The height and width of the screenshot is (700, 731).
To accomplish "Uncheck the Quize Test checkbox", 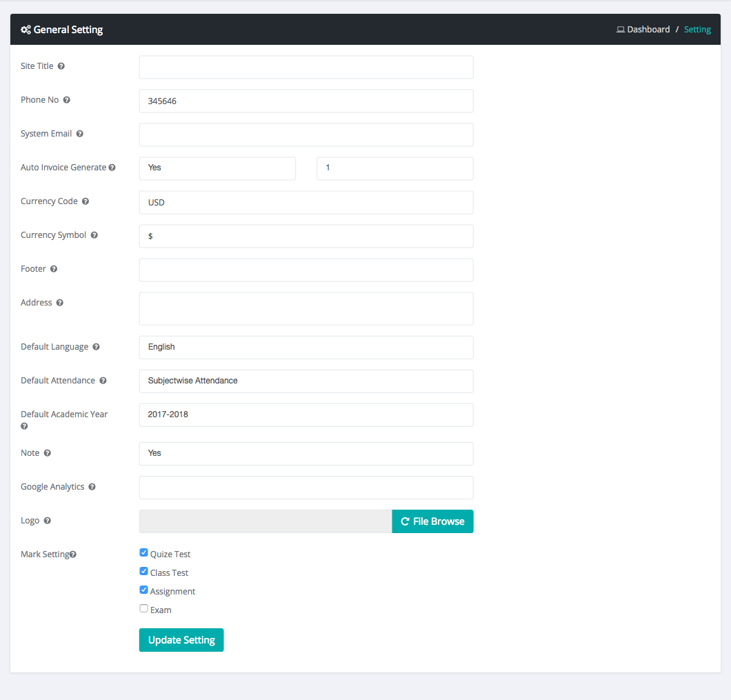I will (143, 552).
